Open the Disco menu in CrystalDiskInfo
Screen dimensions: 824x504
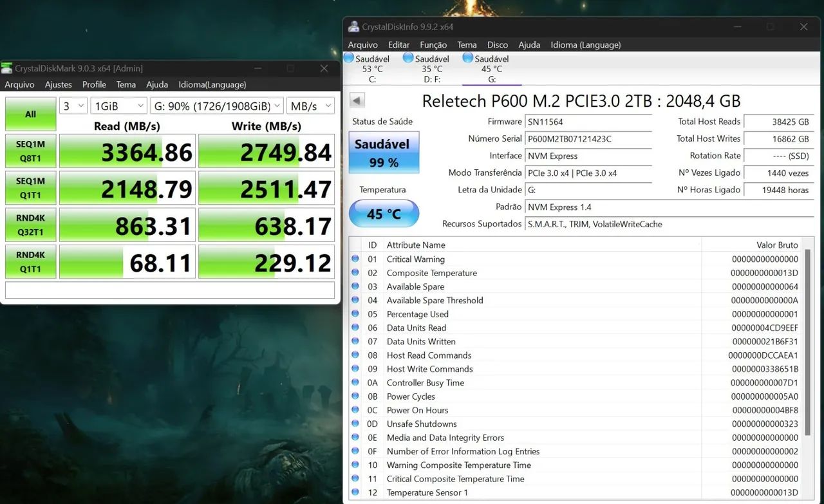coord(498,44)
